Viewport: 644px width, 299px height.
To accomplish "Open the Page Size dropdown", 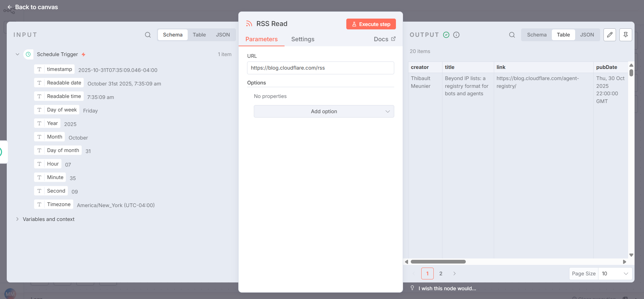I will tap(615, 274).
